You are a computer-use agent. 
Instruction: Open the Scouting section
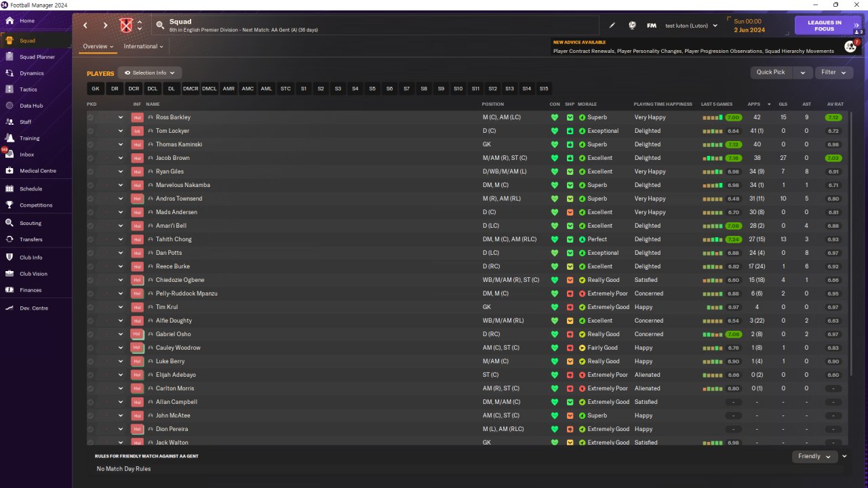31,223
